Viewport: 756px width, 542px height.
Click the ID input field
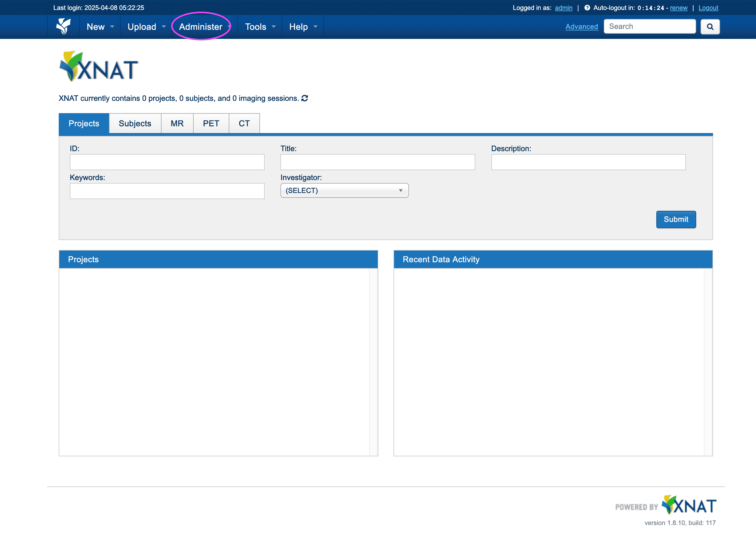pos(167,162)
